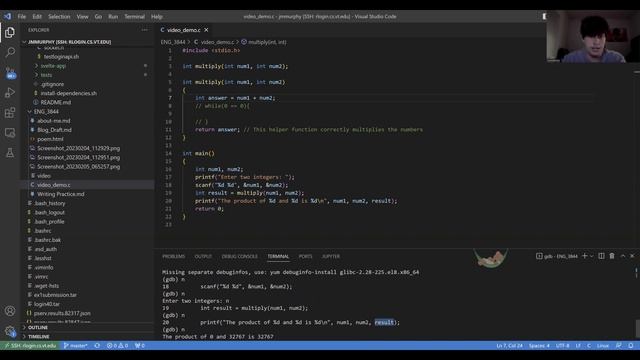Click ENG_3844 in the breadcrumbs

coord(173,42)
